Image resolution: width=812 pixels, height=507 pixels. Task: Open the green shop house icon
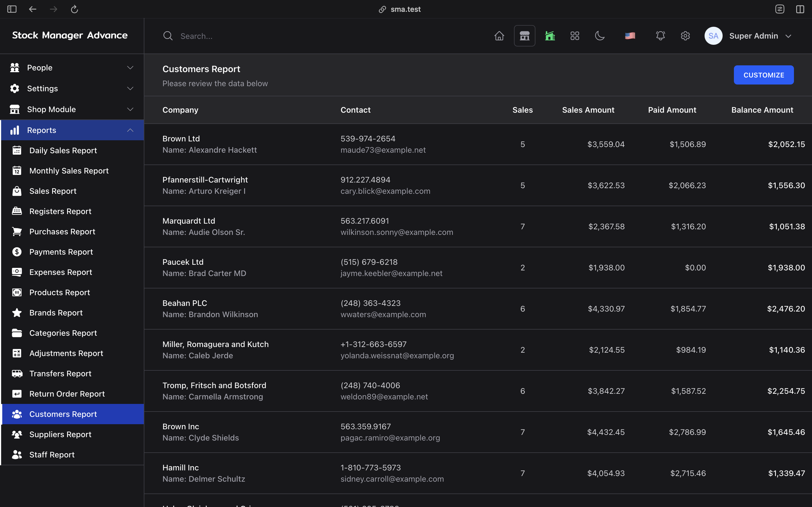[x=550, y=36]
